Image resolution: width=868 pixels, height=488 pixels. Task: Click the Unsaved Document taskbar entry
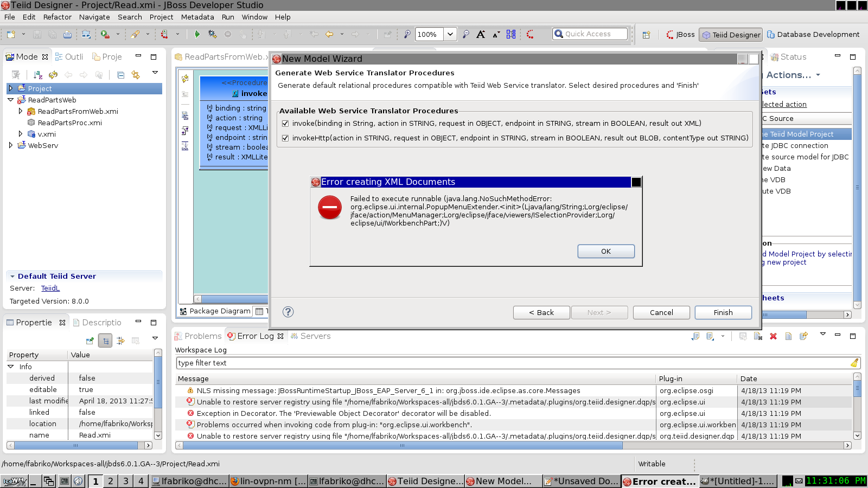(581, 481)
